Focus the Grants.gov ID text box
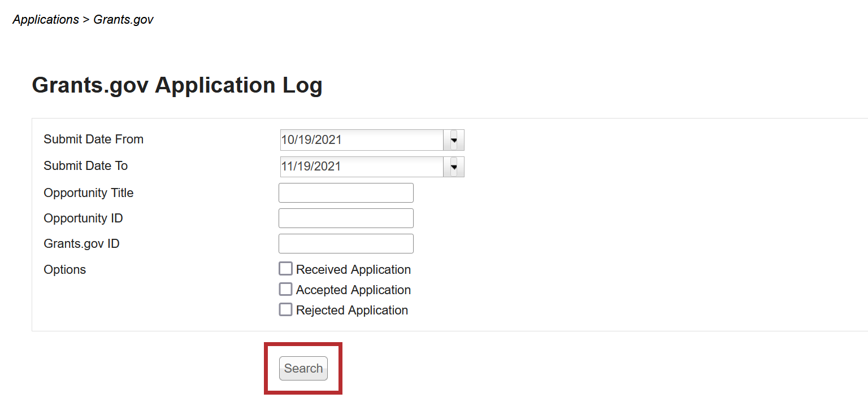 tap(346, 244)
